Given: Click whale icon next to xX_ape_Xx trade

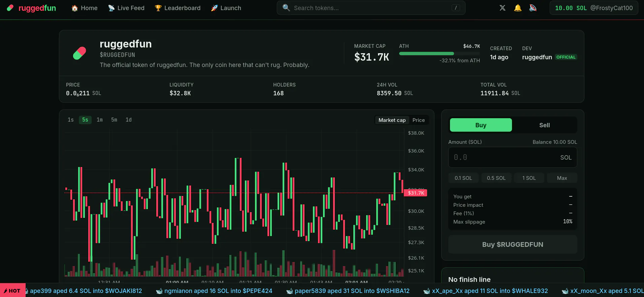Looking at the screenshot, I should tap(427, 291).
